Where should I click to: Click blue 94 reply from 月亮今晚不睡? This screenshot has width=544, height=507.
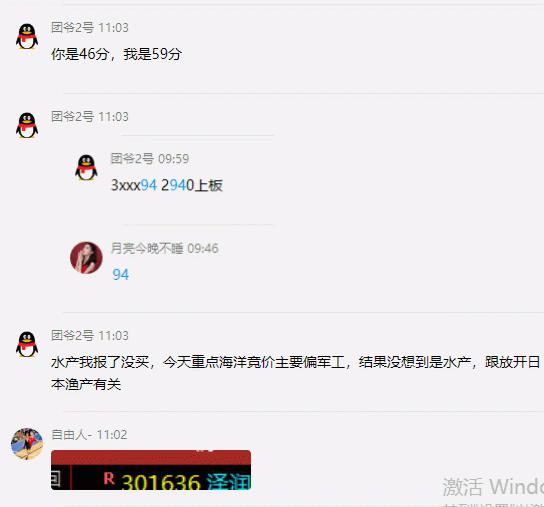click(x=121, y=275)
